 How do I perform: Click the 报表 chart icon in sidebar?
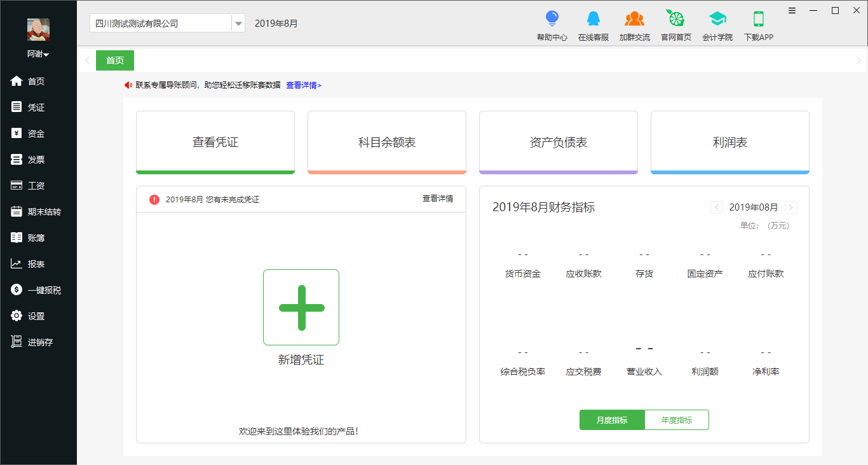point(17,263)
